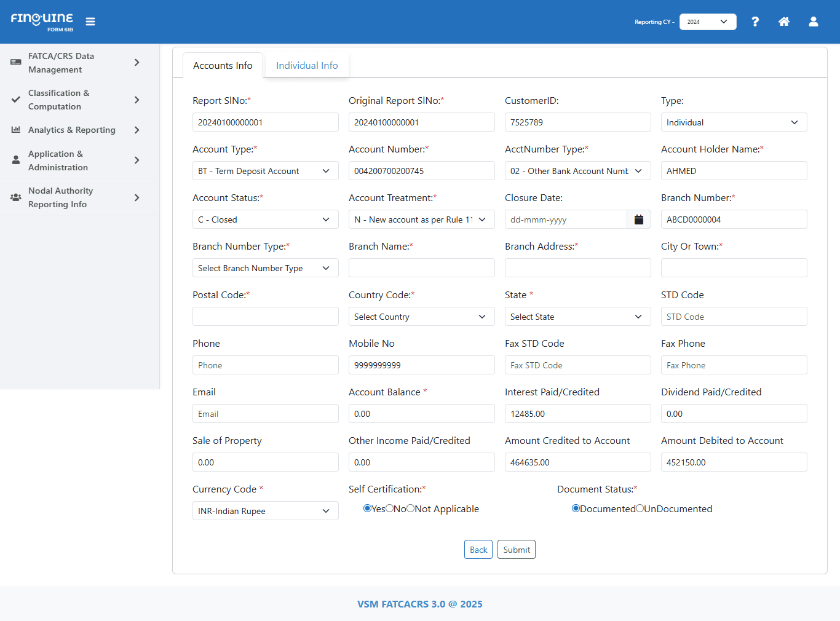Open the user profile icon
Viewport: 840px width, 621px height.
(x=814, y=22)
